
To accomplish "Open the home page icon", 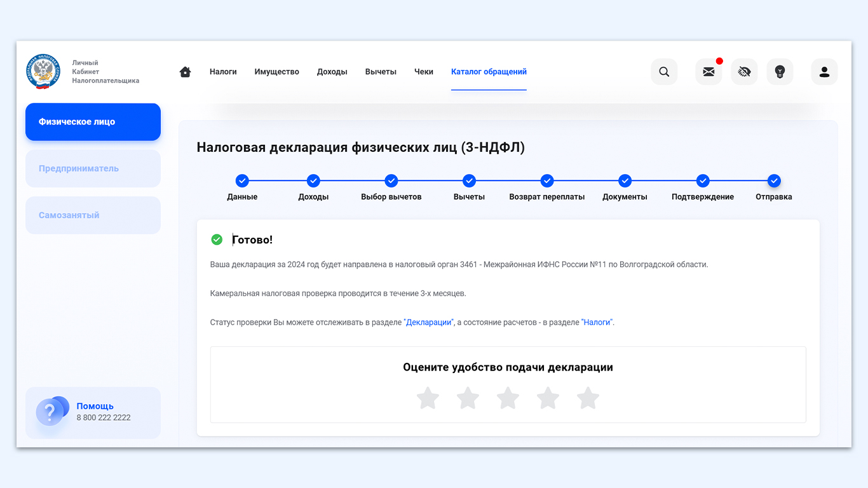I will [186, 72].
